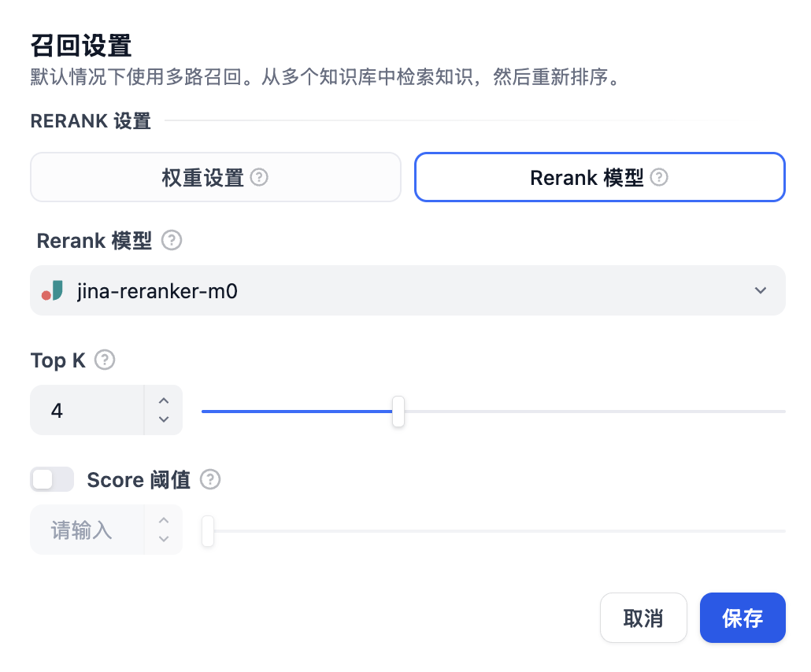Click the 保存 button
811x672 pixels.
[x=742, y=618]
